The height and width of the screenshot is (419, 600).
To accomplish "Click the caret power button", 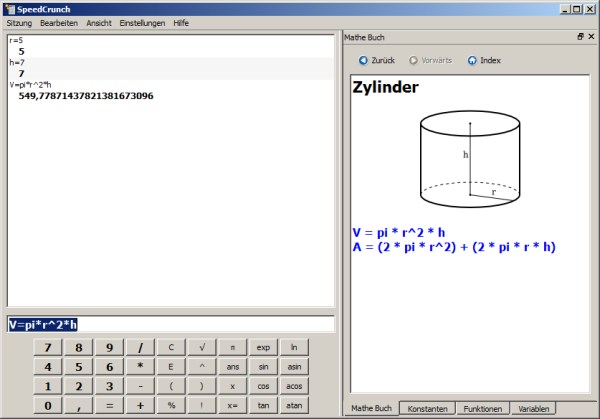I will (202, 367).
